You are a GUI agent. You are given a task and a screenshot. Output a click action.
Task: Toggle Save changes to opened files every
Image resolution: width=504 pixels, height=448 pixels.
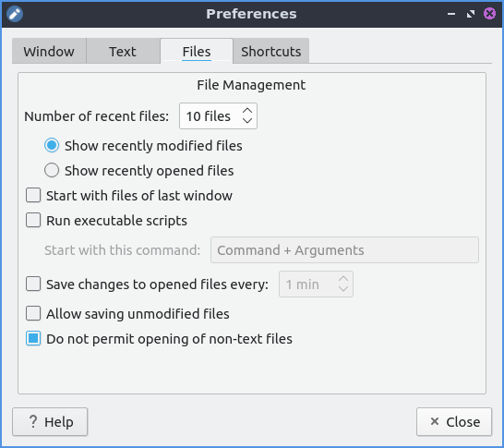pyautogui.click(x=33, y=284)
